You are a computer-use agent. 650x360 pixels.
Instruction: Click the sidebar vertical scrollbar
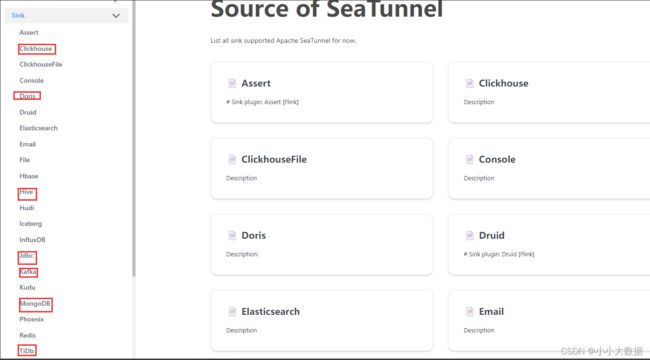[134, 139]
